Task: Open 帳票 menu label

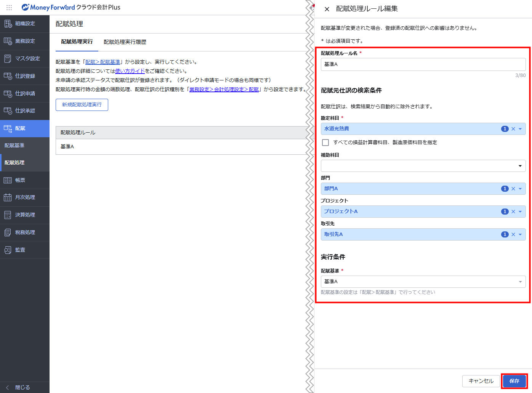Action: point(20,180)
